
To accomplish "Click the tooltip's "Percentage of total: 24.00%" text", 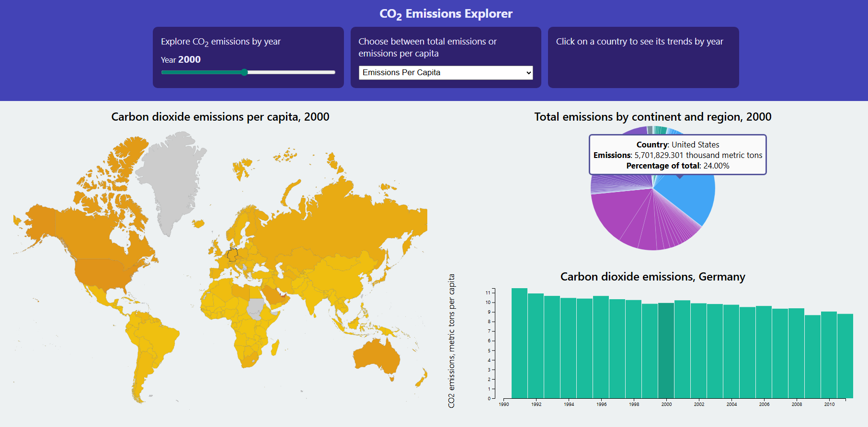I will coord(678,166).
